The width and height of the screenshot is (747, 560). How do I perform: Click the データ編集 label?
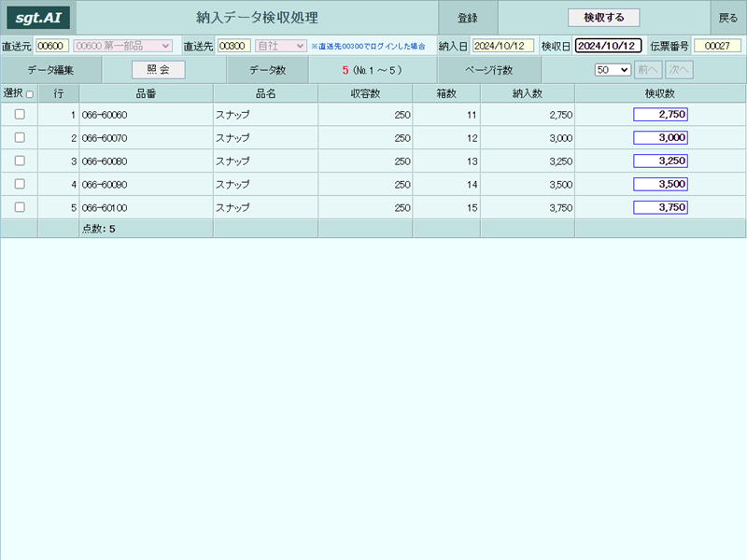tap(50, 70)
